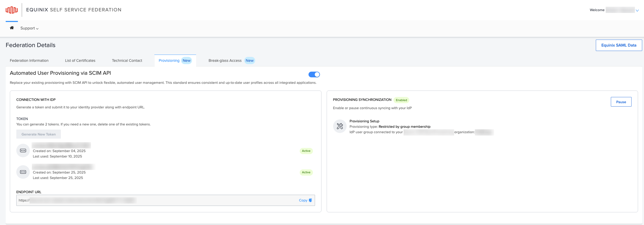Click the Generate New Token button
This screenshot has width=644, height=225.
[x=39, y=134]
